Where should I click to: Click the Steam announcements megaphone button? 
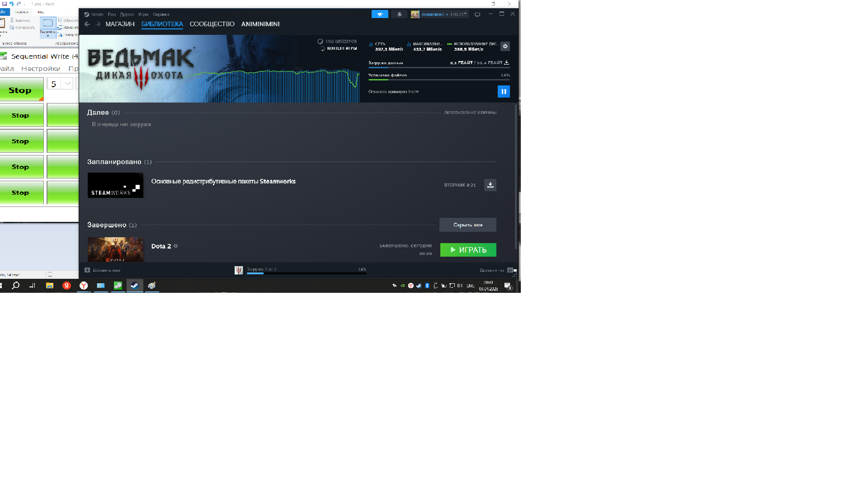tap(380, 14)
